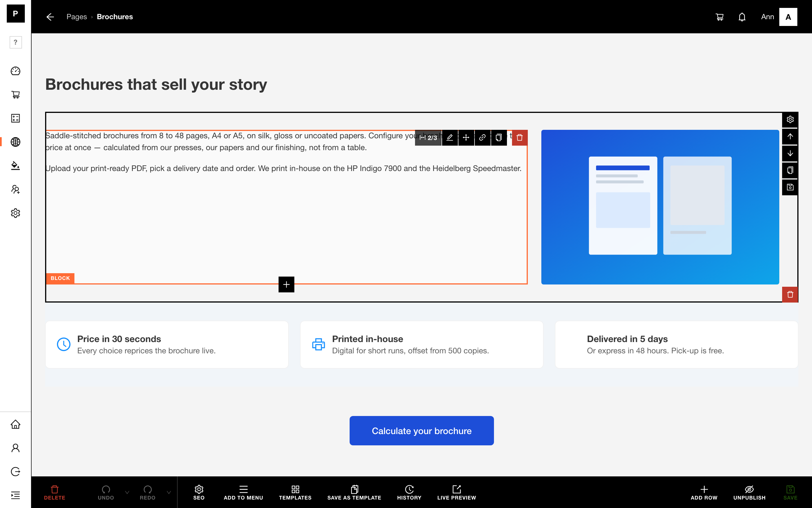Open the paint bucket design icon
Screen dimensions: 812x508
[16, 166]
